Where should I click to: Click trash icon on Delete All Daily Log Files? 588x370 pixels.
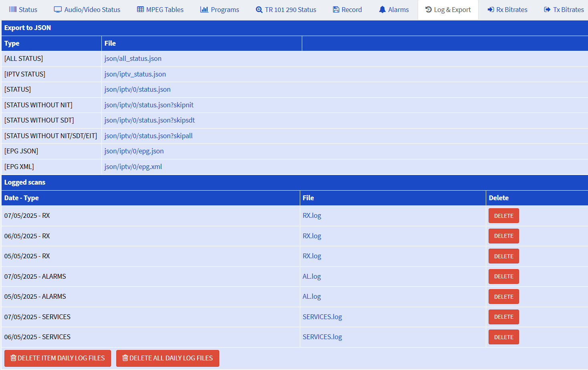click(125, 358)
